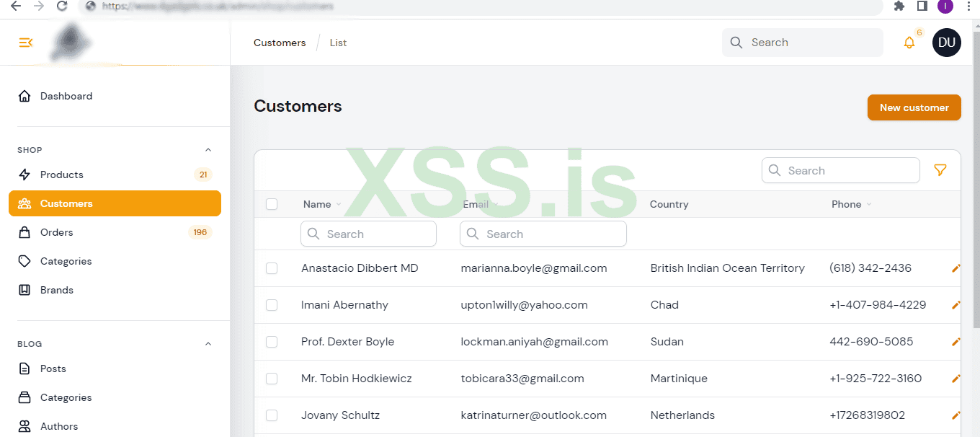Collapse the sidebar with the hamburger icon

click(x=26, y=43)
